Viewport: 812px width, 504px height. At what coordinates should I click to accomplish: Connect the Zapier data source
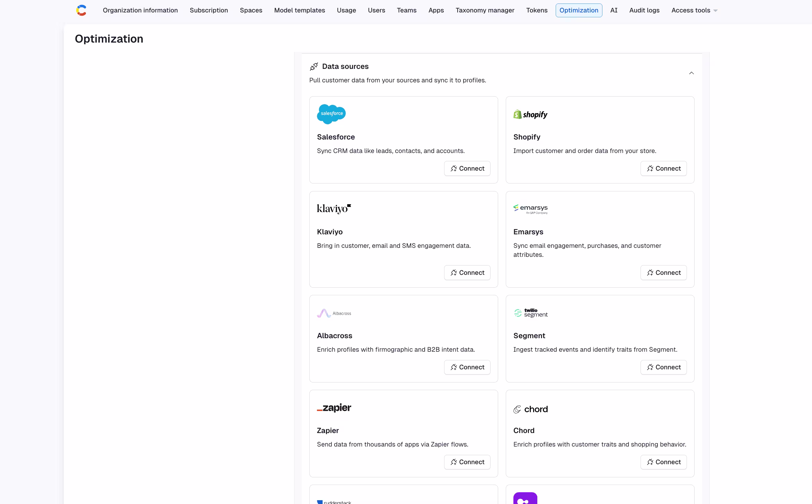pyautogui.click(x=467, y=462)
